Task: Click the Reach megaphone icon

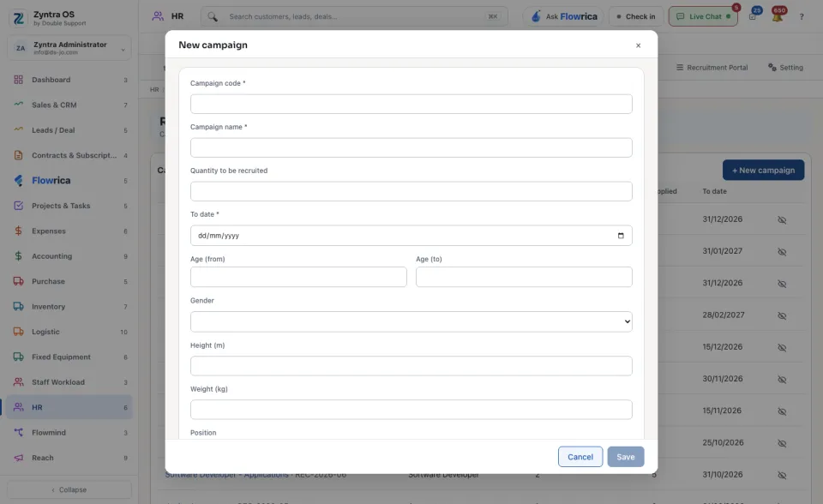Action: pyautogui.click(x=18, y=458)
